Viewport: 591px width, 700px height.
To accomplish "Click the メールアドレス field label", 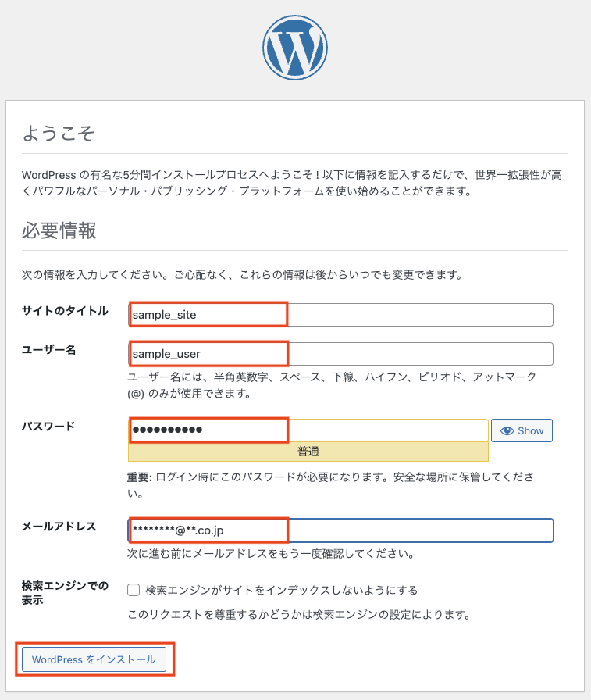I will coord(59,527).
